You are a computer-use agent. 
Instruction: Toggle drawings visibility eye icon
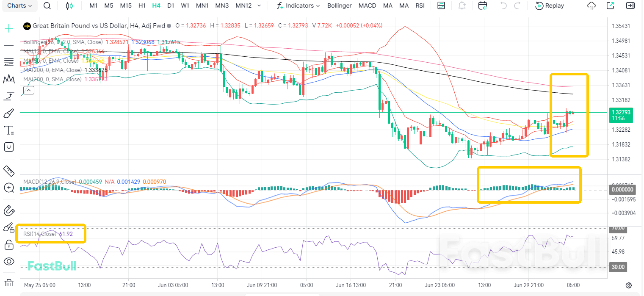tap(8, 261)
